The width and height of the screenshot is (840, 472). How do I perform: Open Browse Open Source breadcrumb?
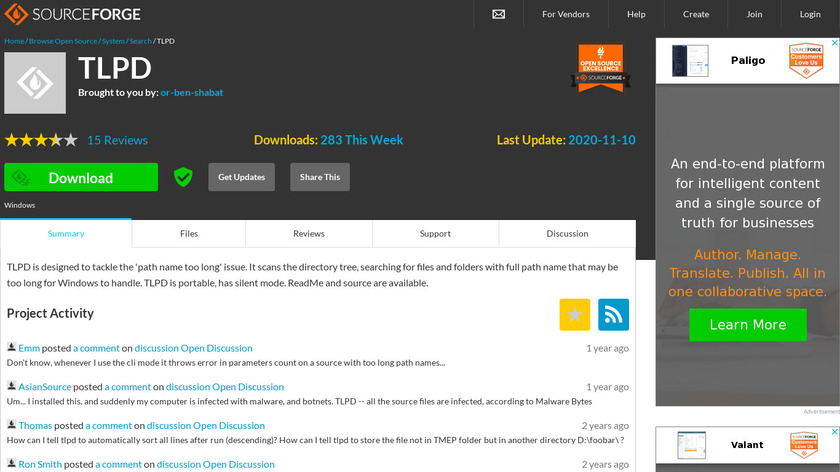[63, 41]
